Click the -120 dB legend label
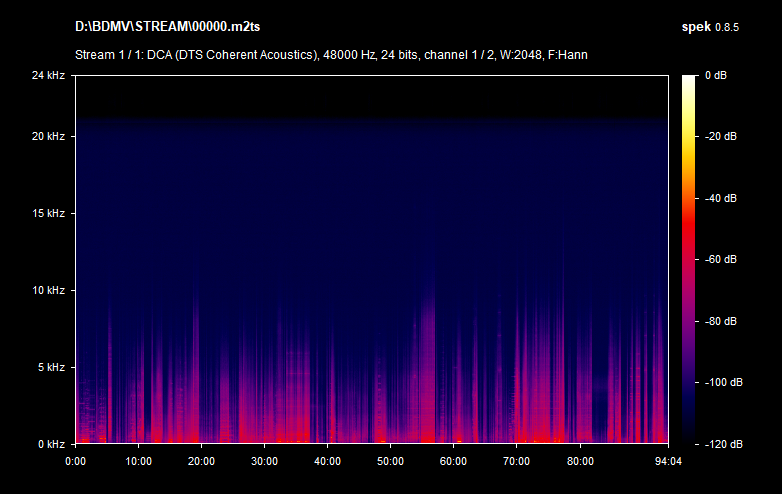 coord(718,443)
